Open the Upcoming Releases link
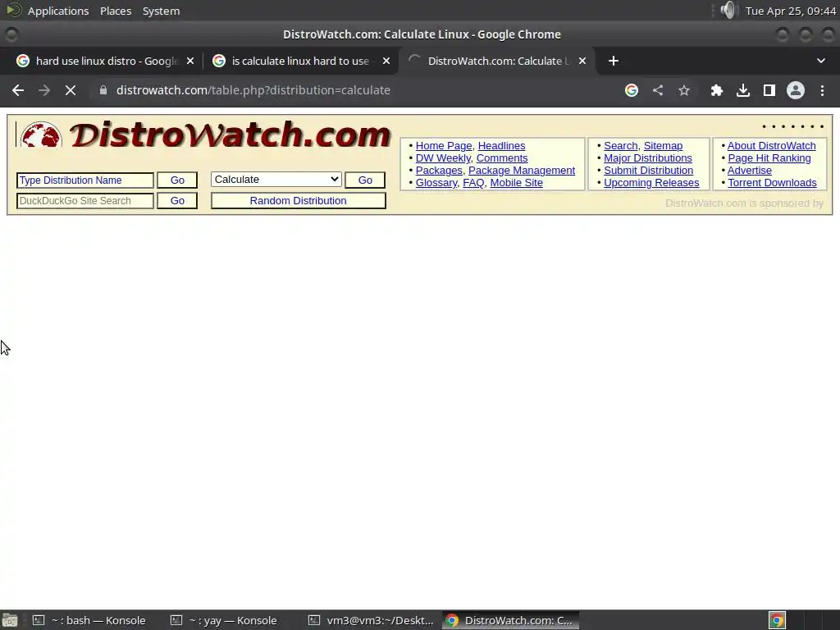The width and height of the screenshot is (840, 630). coord(651,183)
